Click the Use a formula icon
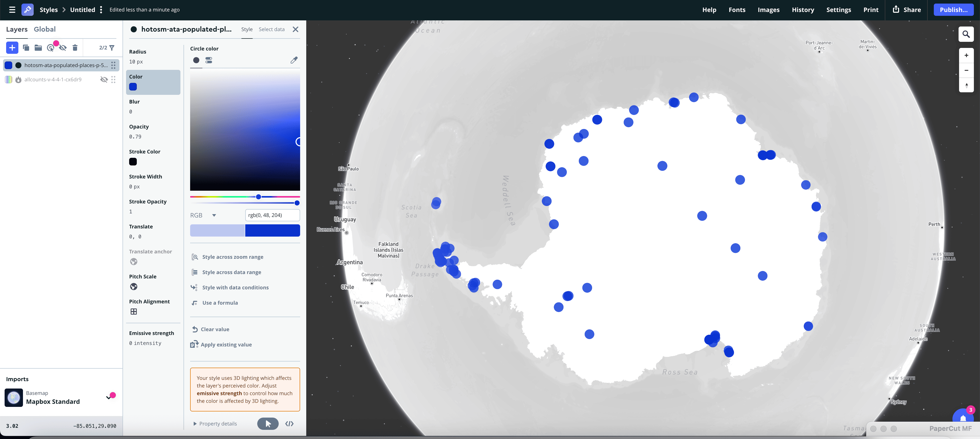 (x=194, y=303)
